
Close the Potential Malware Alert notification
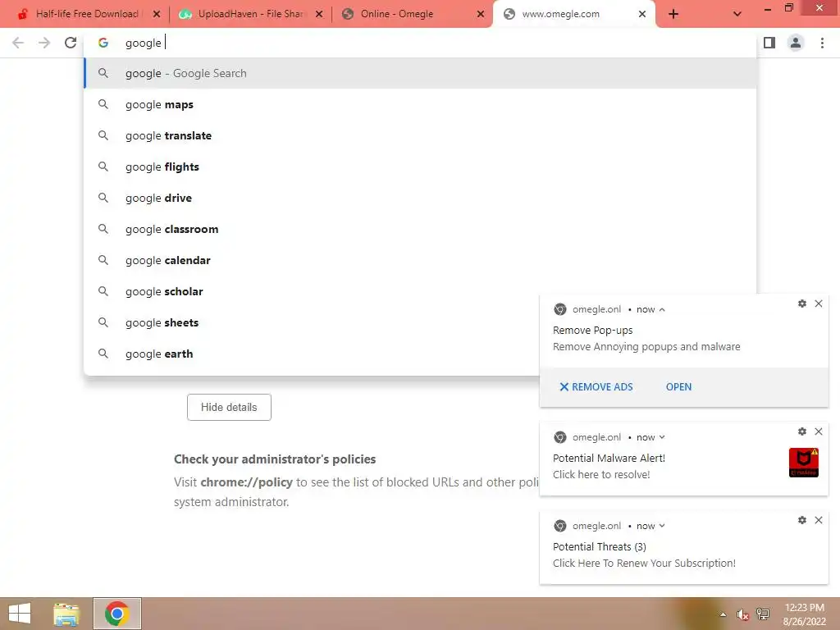pyautogui.click(x=819, y=431)
